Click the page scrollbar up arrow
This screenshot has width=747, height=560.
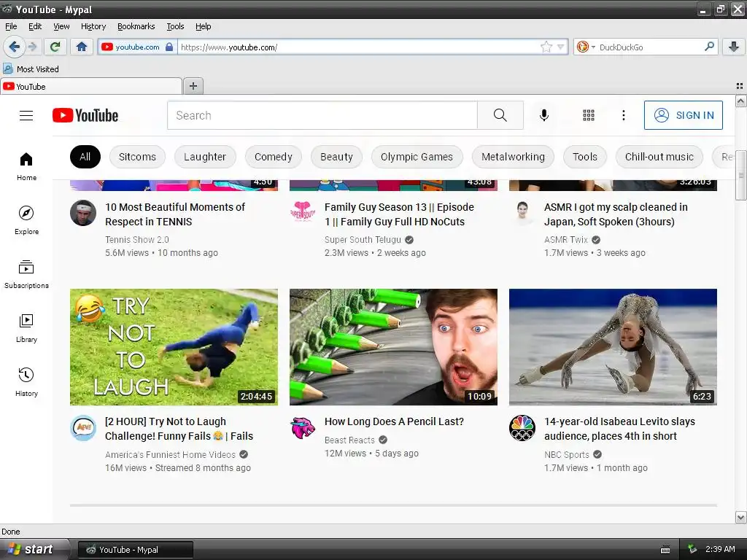click(741, 101)
